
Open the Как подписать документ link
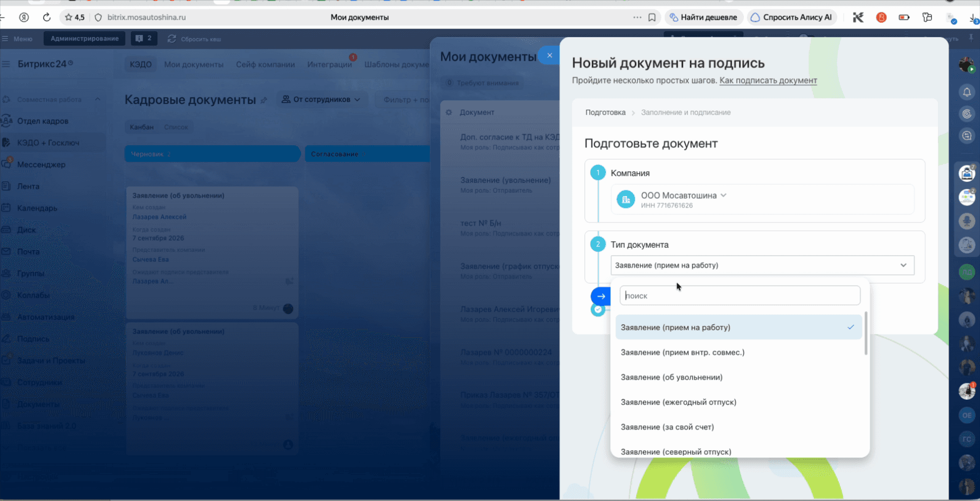tap(768, 80)
